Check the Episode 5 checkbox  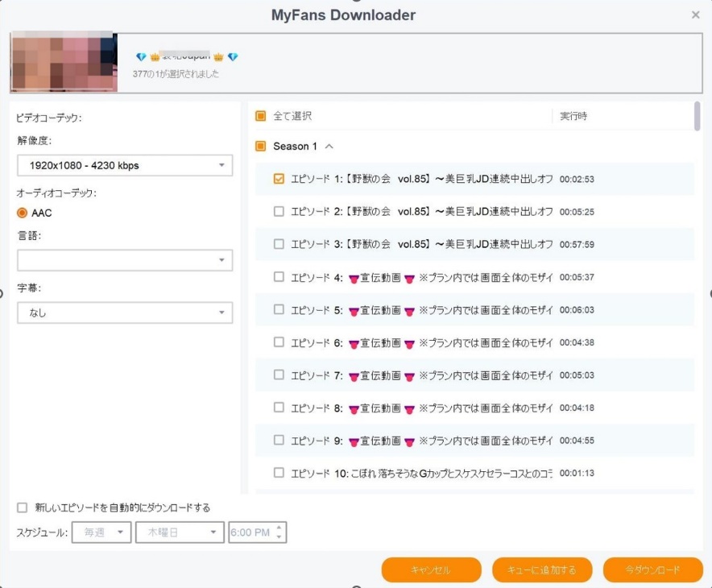coord(279,309)
